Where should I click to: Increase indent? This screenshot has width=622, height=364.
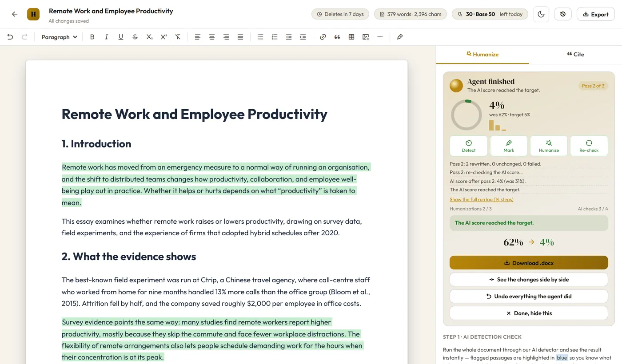(x=303, y=37)
